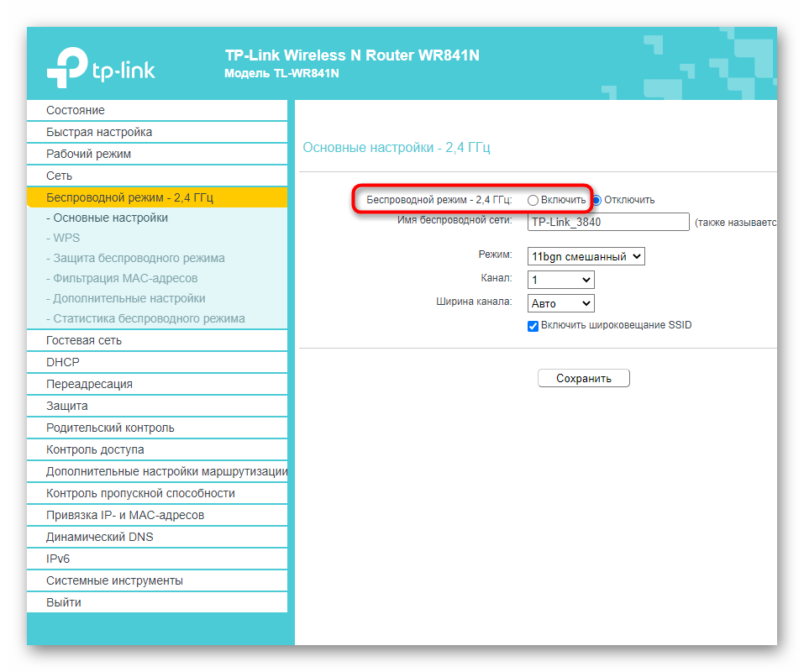Open the Режим dropdown 11bgn смешанный
This screenshot has width=804, height=672.
586,256
